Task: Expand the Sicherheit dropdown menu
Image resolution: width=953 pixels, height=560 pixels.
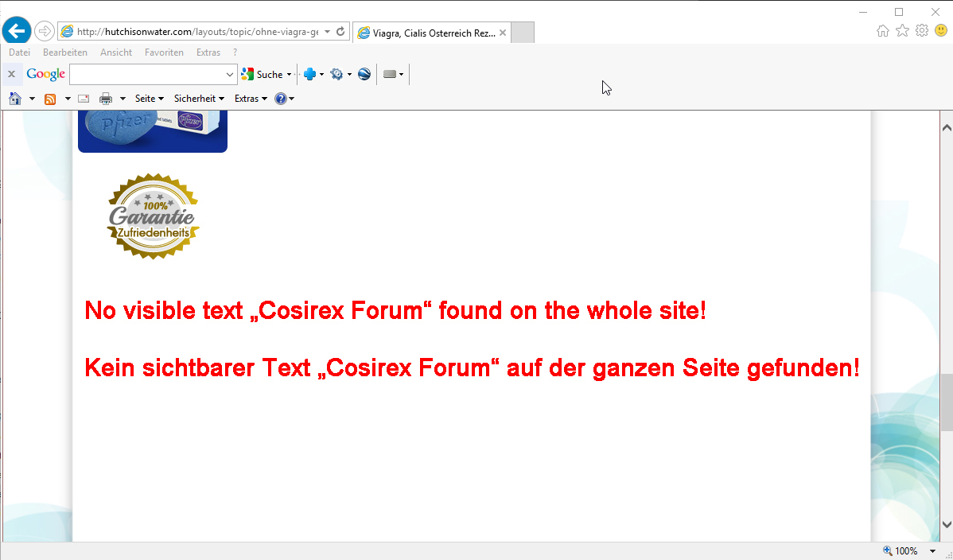Action: [x=199, y=99]
